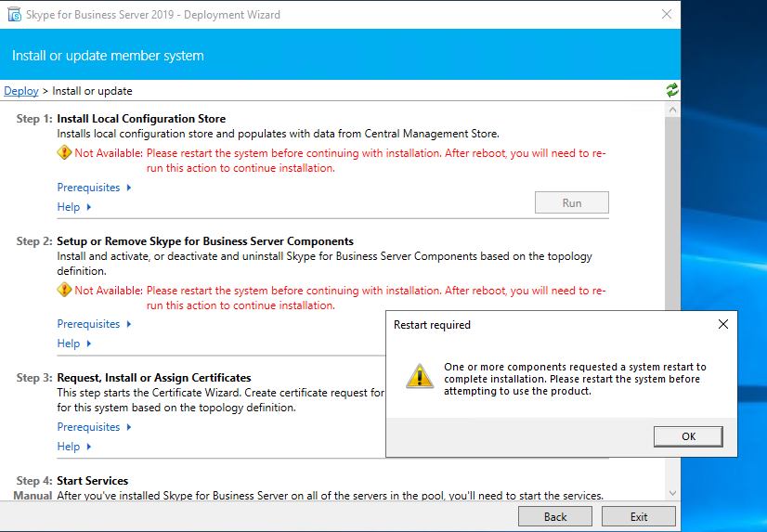Expand Help under Step 1

(x=74, y=207)
